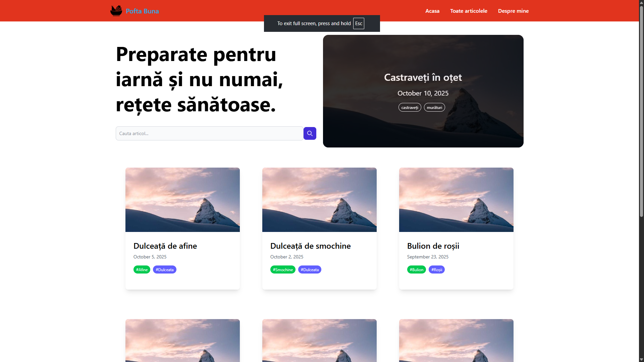Image resolution: width=644 pixels, height=362 pixels.
Task: Open the Castraveți în oțet featured article
Action: pyautogui.click(x=423, y=77)
